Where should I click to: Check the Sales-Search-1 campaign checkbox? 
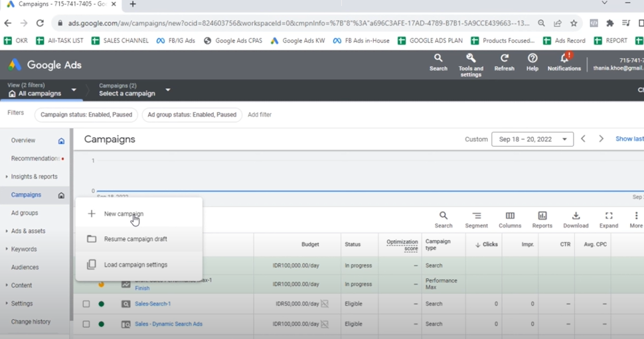tap(86, 304)
